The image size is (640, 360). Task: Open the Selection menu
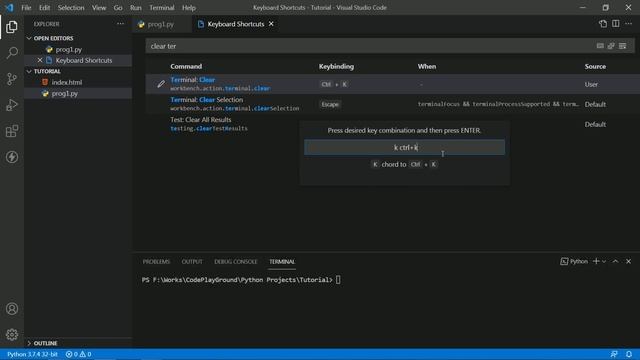[71, 7]
